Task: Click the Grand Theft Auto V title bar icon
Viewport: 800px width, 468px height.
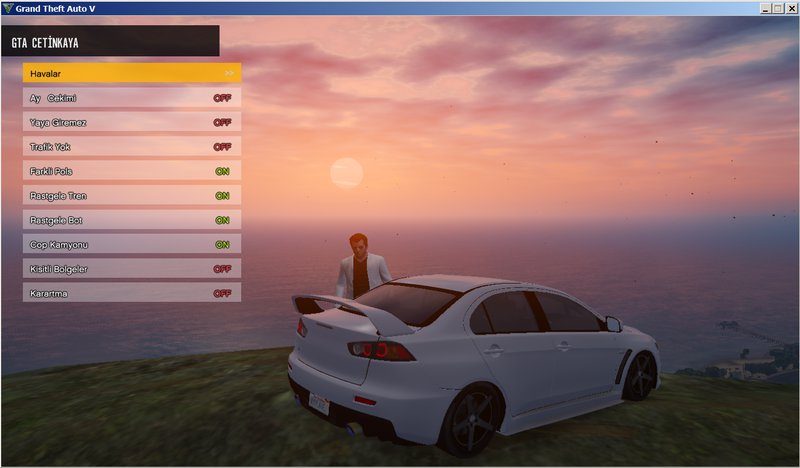Action: (8, 8)
